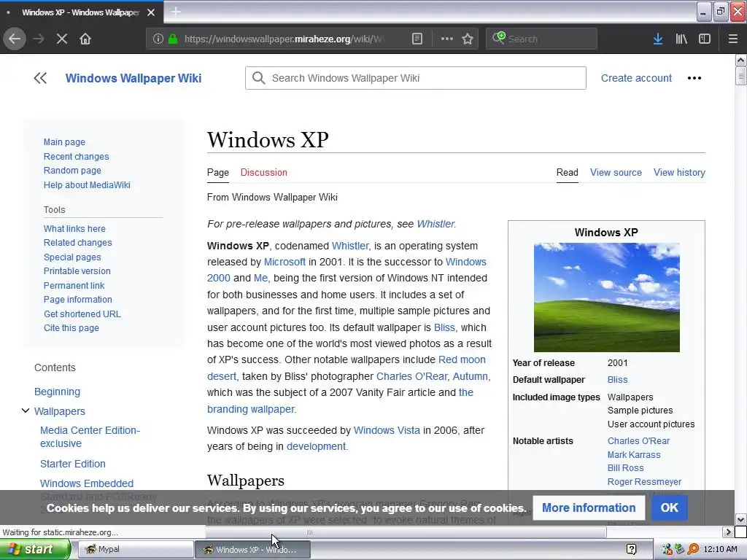Follow the Whistler link in italic note
This screenshot has width=747, height=560.
pos(436,224)
